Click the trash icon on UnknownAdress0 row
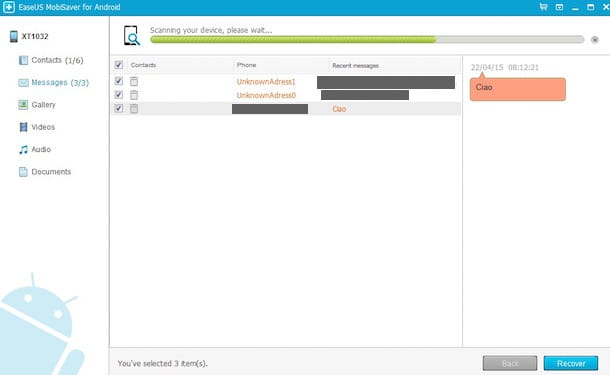 134,95
